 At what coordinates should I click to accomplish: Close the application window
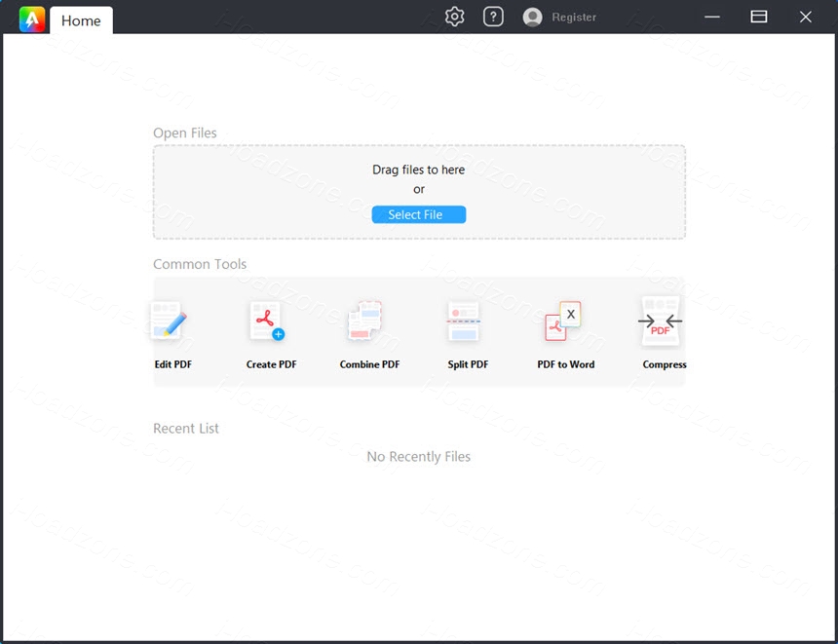point(806,17)
